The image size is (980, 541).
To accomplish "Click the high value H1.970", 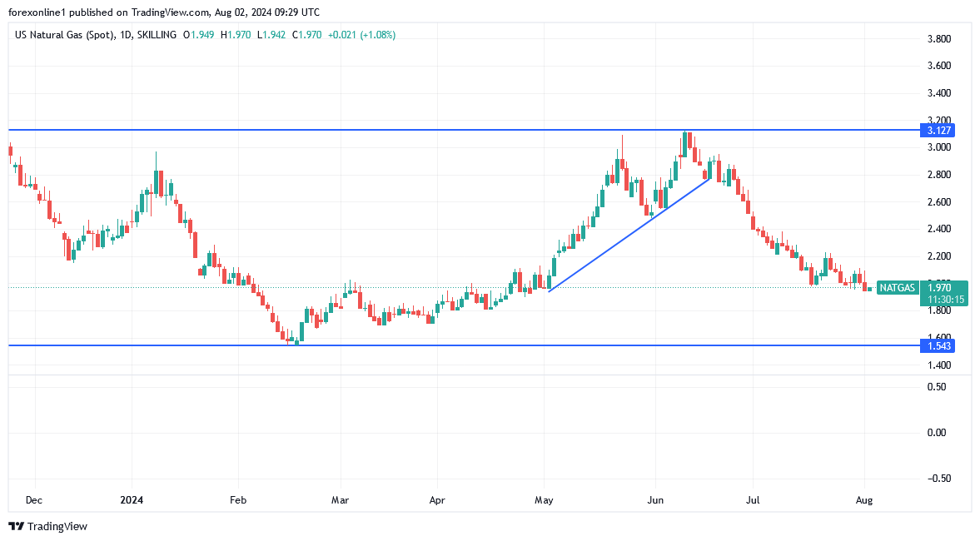I will tap(236, 35).
